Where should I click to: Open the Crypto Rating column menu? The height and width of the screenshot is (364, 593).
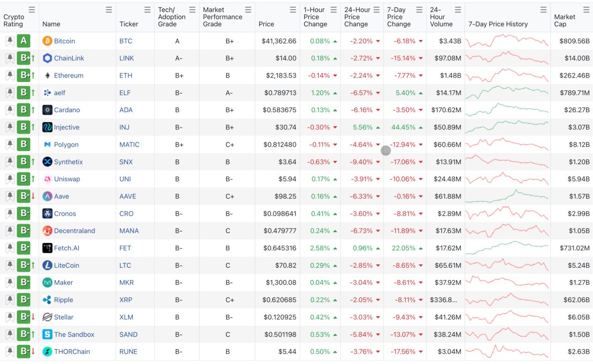pyautogui.click(x=32, y=10)
